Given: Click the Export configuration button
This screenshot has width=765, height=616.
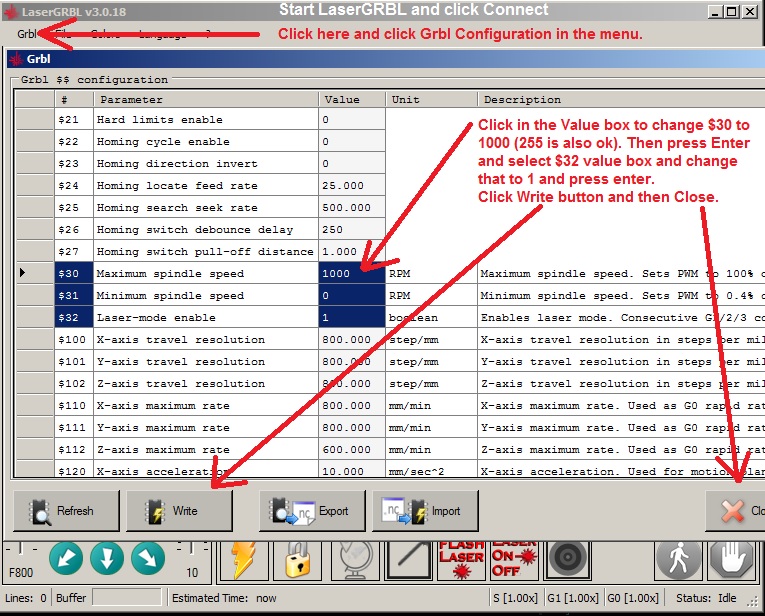Looking at the screenshot, I should pyautogui.click(x=312, y=511).
